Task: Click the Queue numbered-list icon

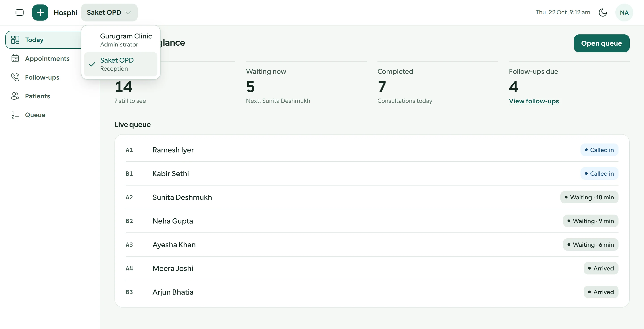Action: [x=15, y=115]
